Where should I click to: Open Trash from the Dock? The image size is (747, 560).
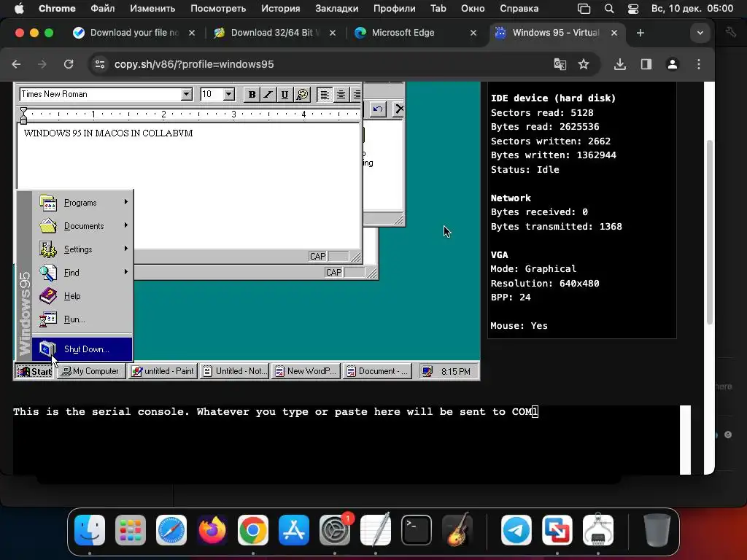[x=657, y=530]
